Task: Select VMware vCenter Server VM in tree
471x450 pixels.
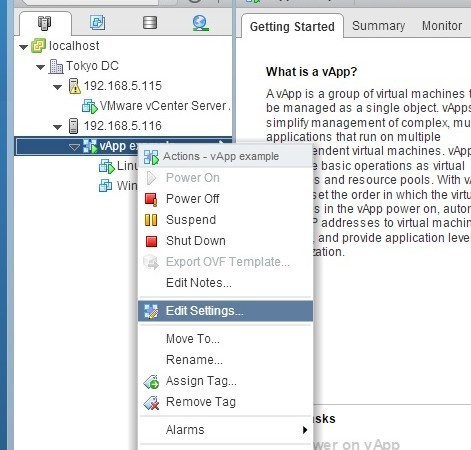Action: pos(165,106)
